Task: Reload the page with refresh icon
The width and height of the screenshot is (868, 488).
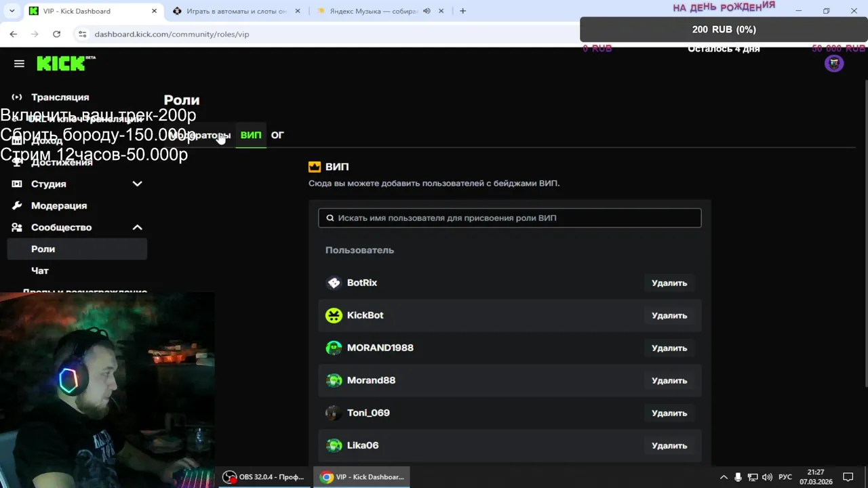Action: tap(56, 34)
